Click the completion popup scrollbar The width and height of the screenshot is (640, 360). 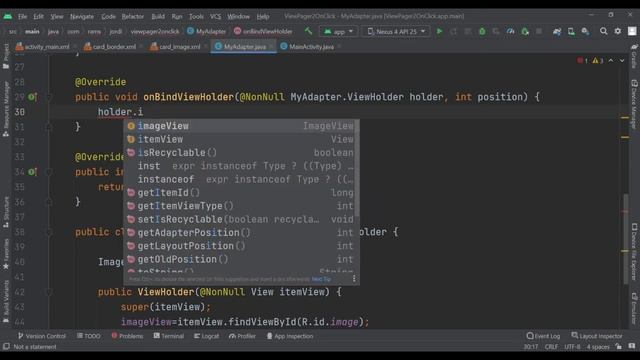[x=357, y=168]
